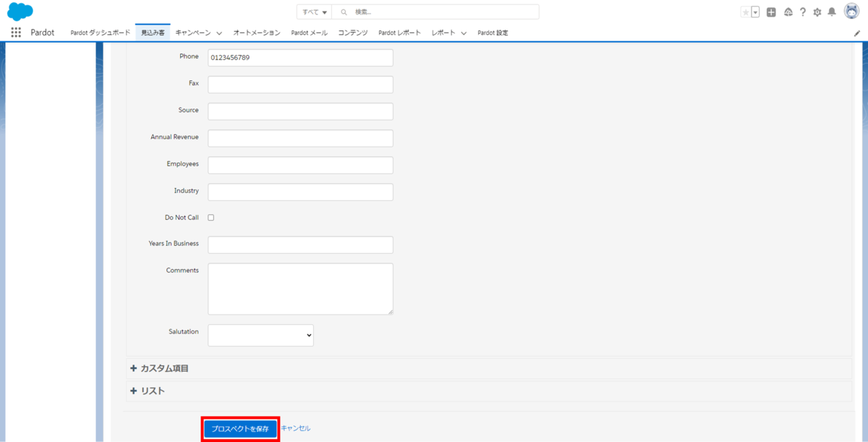Open the favorites list dropdown arrow
868x442 pixels.
[x=755, y=12]
